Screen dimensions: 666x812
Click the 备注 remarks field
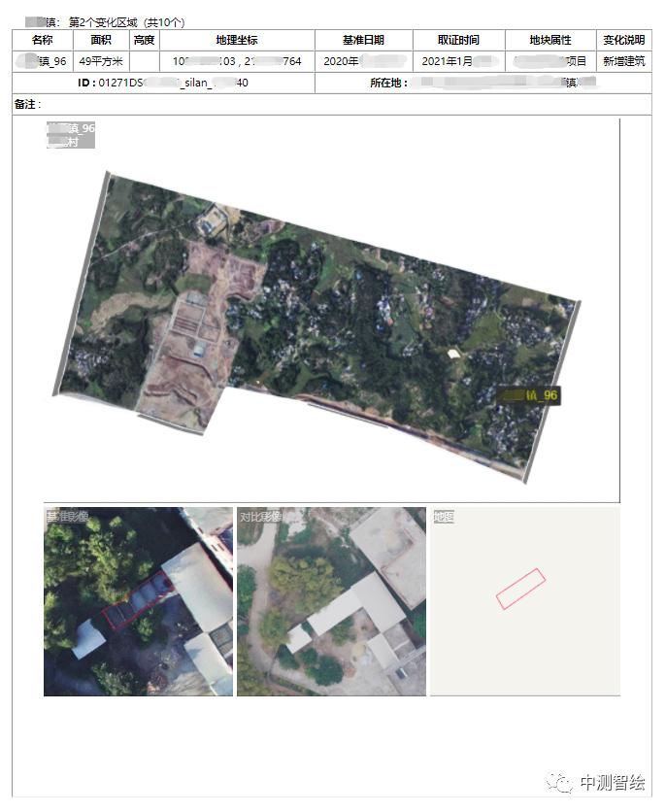(330, 104)
